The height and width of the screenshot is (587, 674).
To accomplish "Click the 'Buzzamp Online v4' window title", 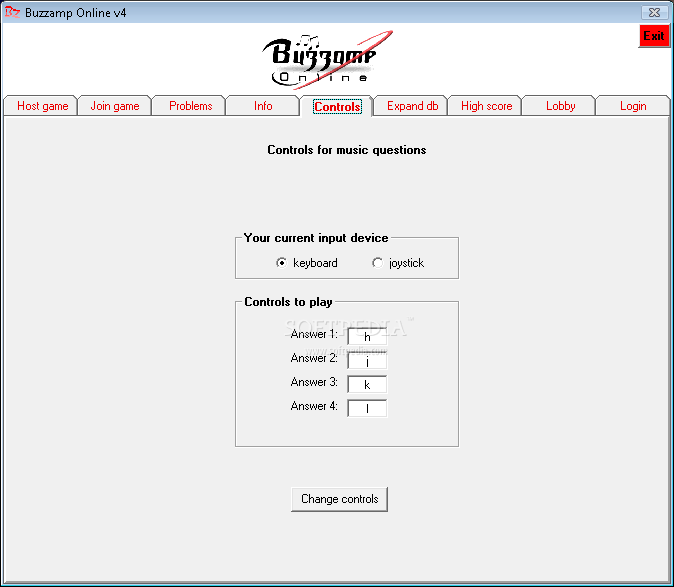I will (x=76, y=13).
